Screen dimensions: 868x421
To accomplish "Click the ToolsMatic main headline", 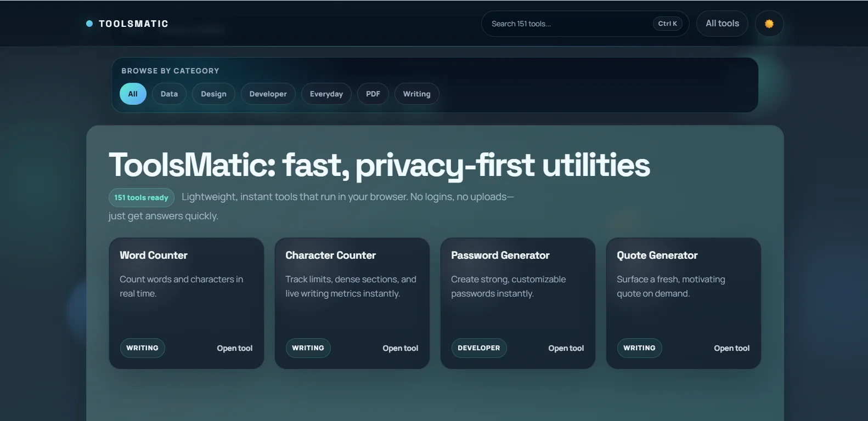I will point(379,165).
